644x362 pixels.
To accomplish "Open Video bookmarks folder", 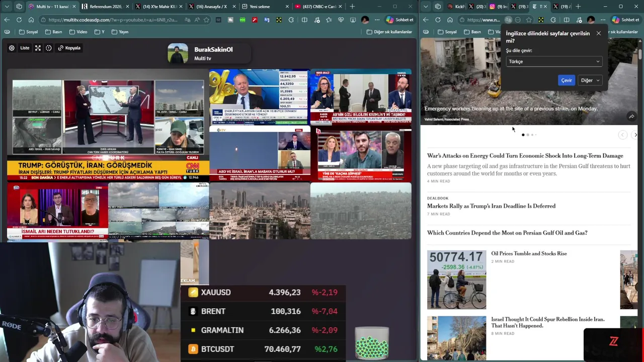I will coord(78,32).
